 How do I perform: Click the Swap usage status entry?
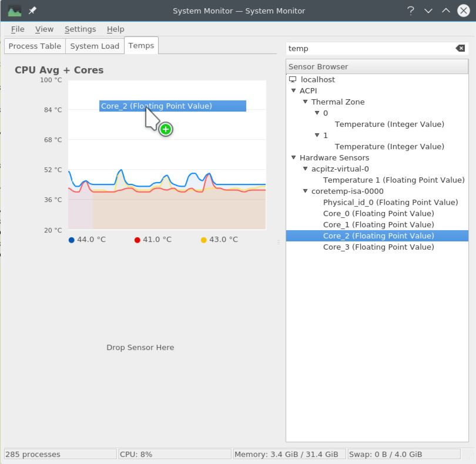(404, 454)
